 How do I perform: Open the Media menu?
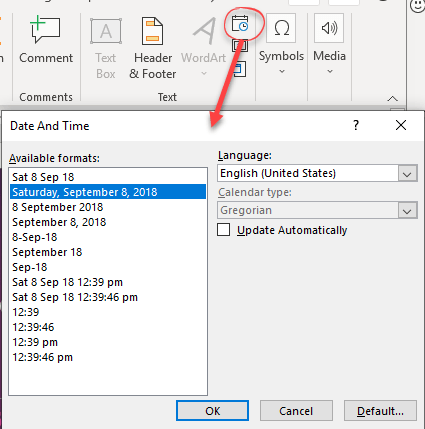(x=329, y=43)
